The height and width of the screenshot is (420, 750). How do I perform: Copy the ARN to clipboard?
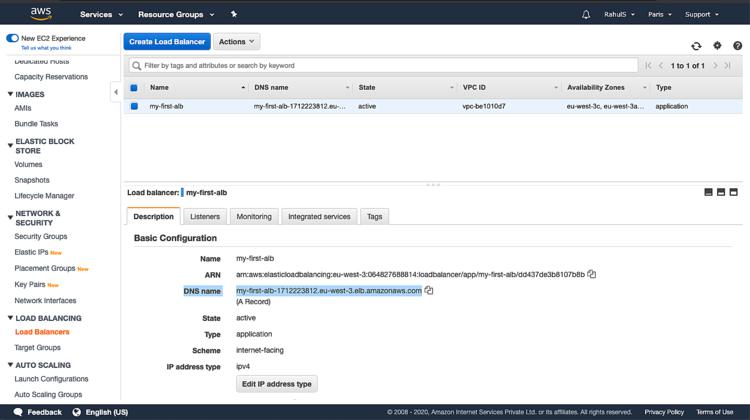pyautogui.click(x=592, y=274)
